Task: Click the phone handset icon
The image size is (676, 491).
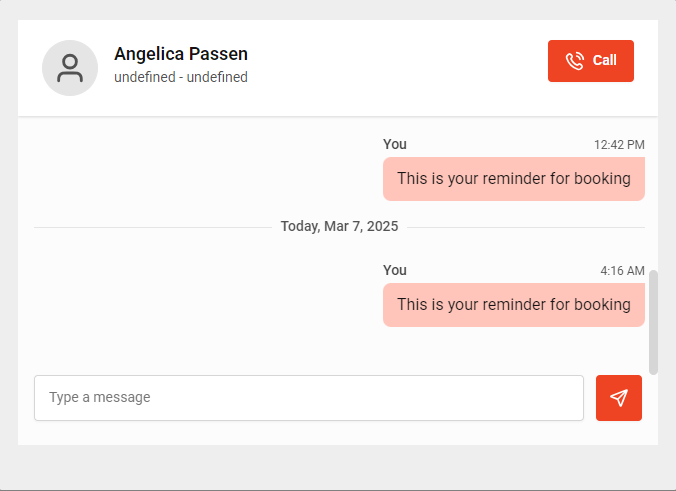Action: pos(575,61)
